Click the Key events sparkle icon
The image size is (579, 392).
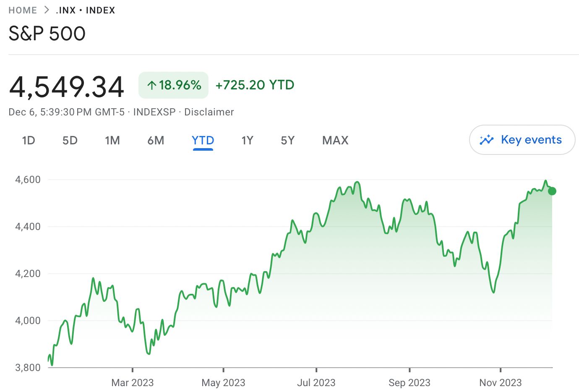click(487, 140)
